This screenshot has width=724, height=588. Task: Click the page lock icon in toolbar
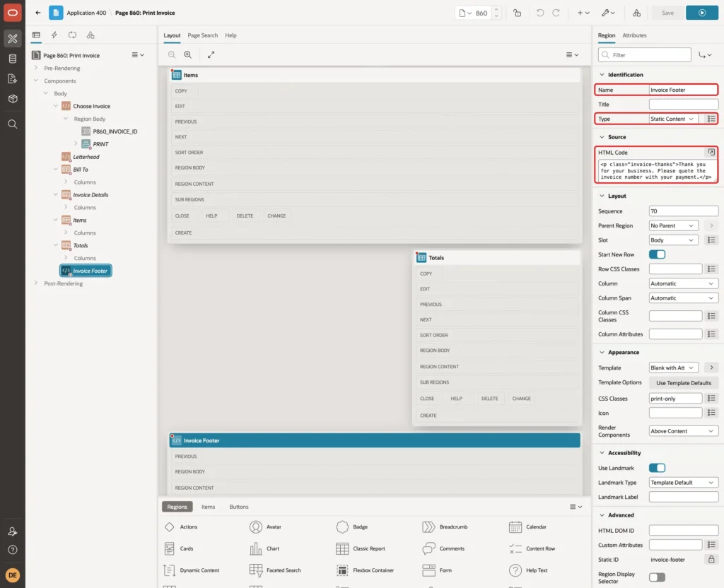pyautogui.click(x=517, y=13)
